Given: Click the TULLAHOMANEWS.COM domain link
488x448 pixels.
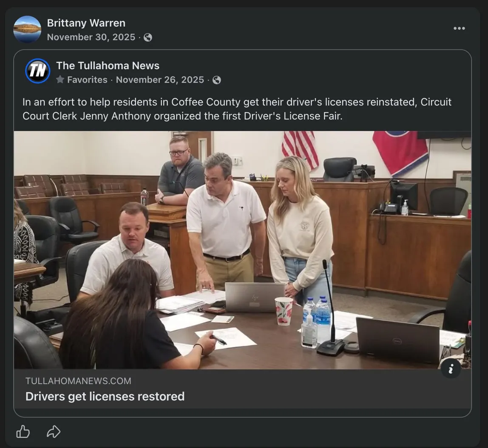Looking at the screenshot, I should 78,381.
